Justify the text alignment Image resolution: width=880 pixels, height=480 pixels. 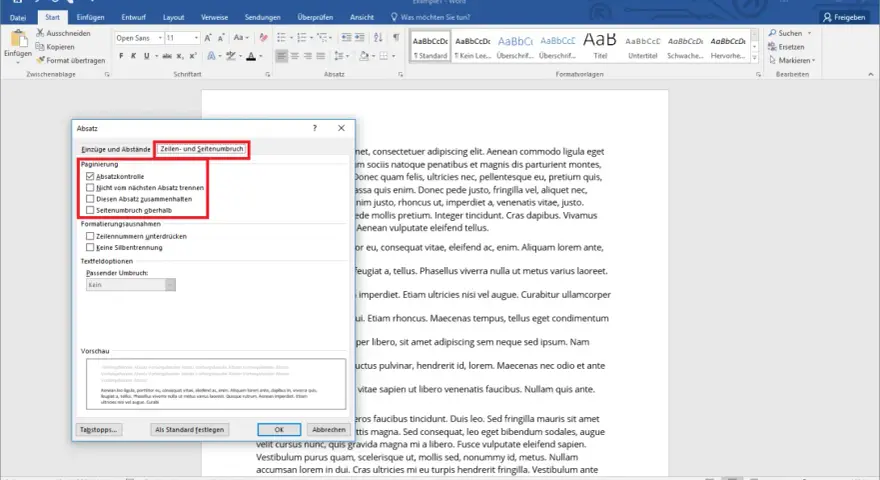(x=320, y=56)
